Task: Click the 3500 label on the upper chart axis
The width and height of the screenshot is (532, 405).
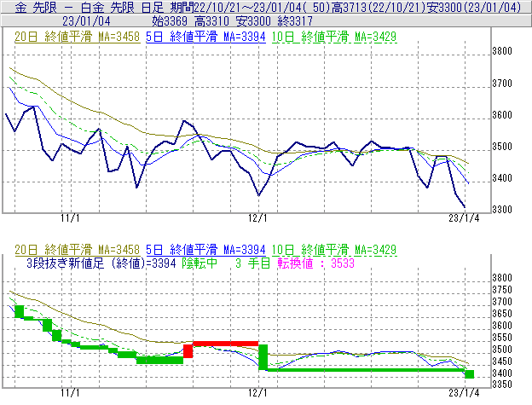Action: click(502, 147)
